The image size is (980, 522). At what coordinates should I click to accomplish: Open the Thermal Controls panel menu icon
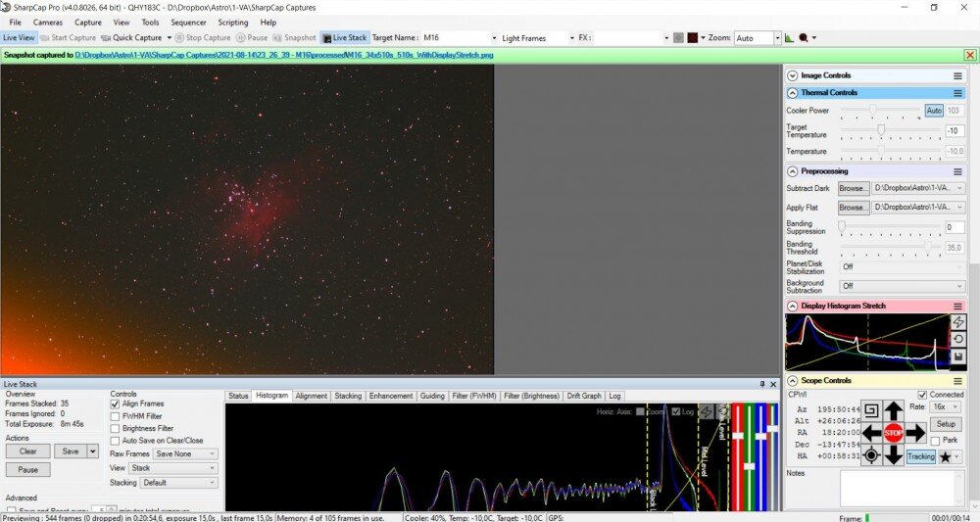[957, 93]
